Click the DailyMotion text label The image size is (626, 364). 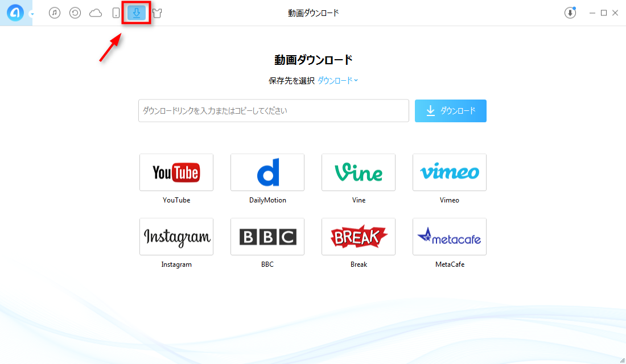point(267,200)
